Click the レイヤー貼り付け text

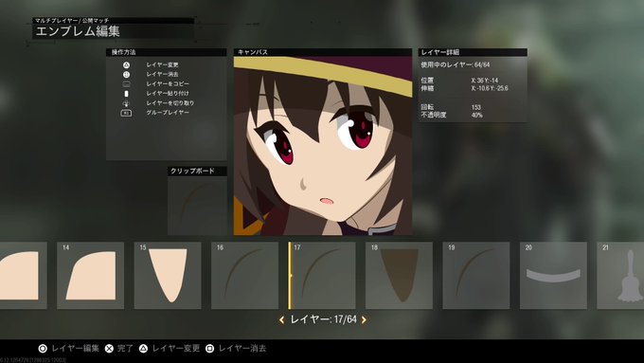tap(168, 94)
